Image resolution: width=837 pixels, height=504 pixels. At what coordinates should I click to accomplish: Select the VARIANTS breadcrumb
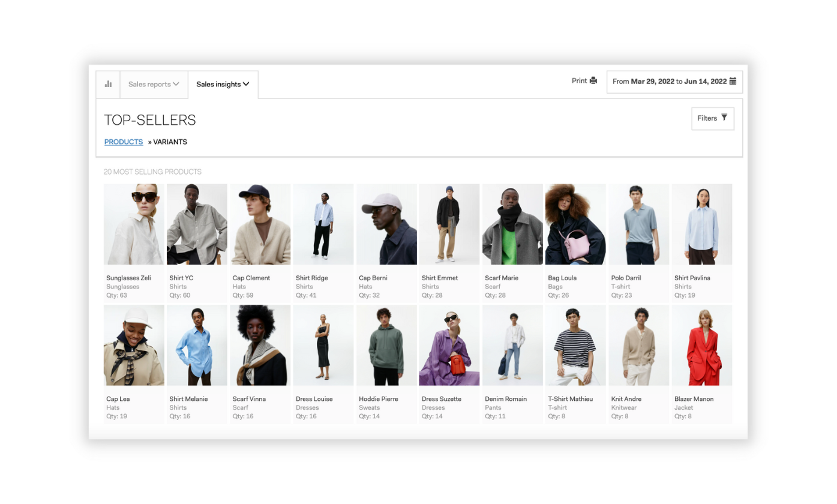click(170, 142)
